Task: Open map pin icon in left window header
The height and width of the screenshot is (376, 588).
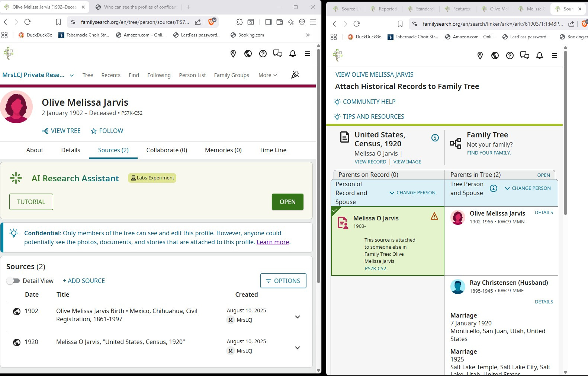Action: (x=233, y=54)
